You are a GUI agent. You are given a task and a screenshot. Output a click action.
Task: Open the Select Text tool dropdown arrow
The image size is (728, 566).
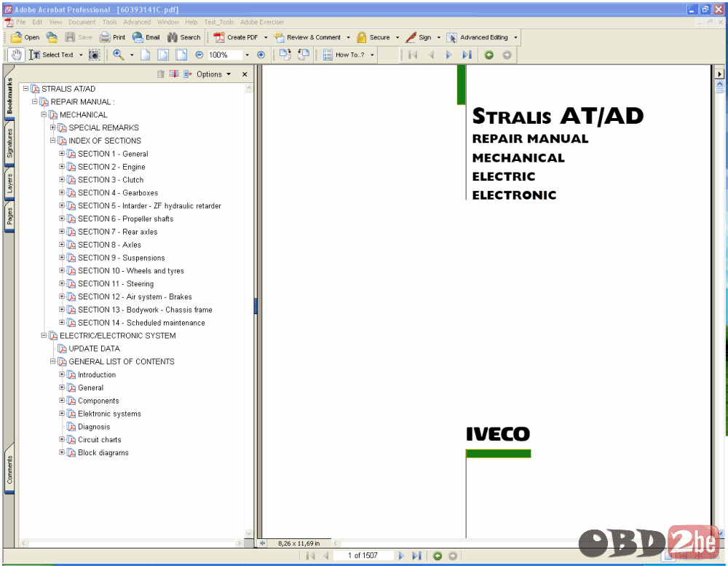pyautogui.click(x=81, y=55)
